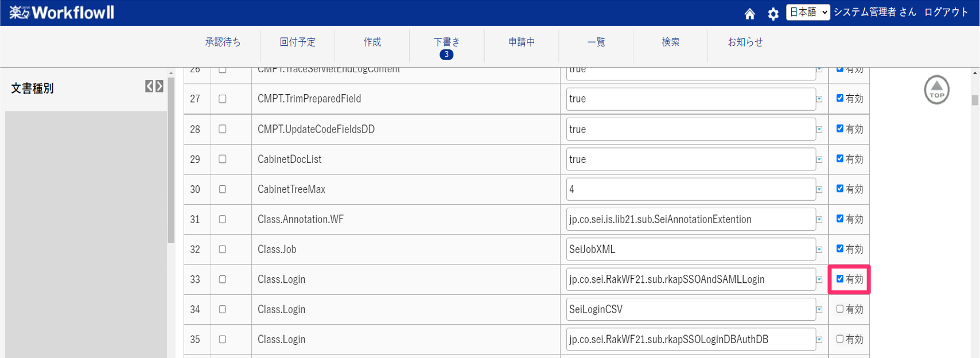The image size is (980, 358).
Task: Open value dropdown for row 34 SeiLoginCSV
Action: click(x=819, y=310)
